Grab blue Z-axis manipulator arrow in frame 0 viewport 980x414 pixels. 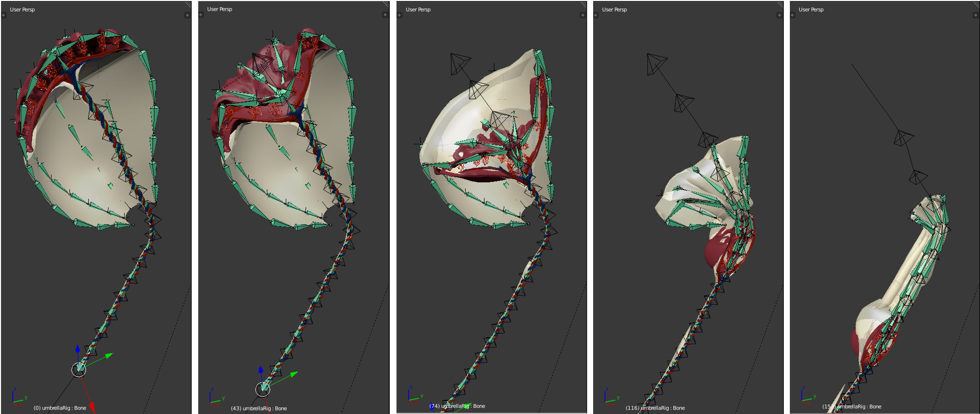point(77,349)
